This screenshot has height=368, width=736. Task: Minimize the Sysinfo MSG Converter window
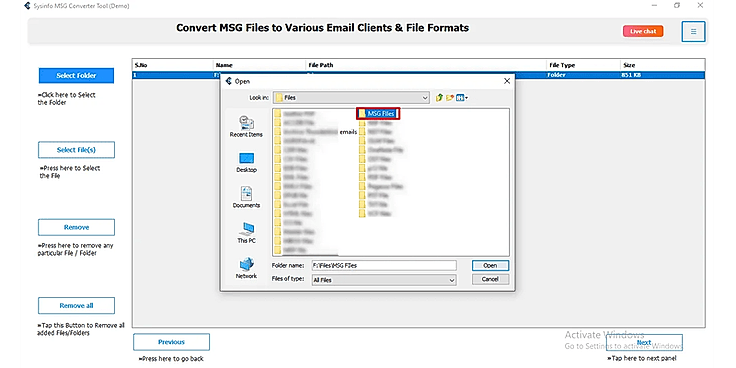[654, 6]
